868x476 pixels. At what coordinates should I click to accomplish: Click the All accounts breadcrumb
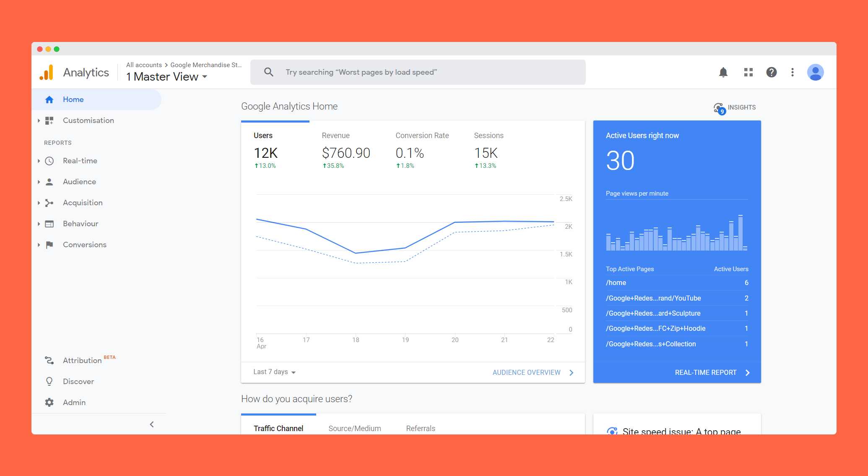144,65
